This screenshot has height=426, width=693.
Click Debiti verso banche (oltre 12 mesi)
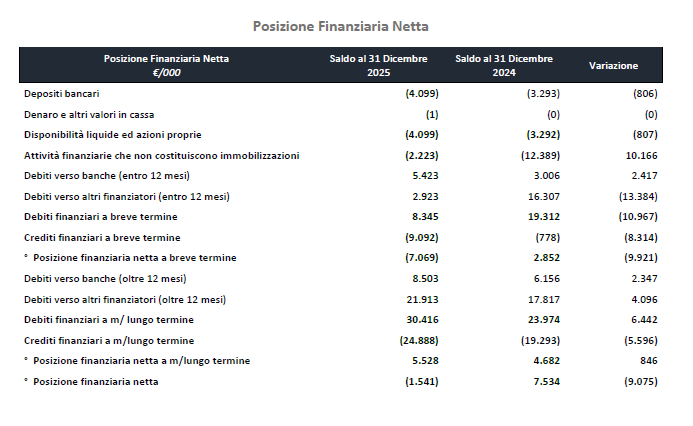click(105, 278)
